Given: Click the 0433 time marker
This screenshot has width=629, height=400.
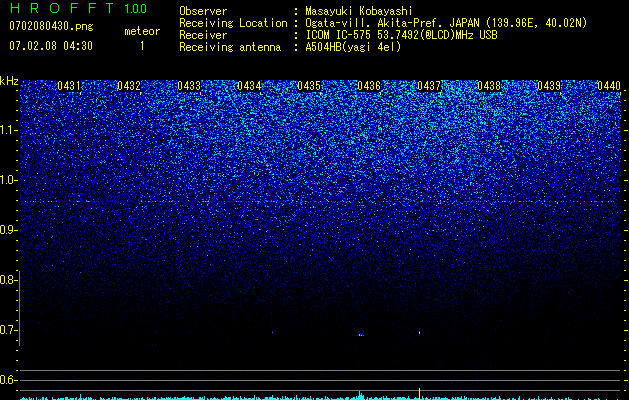Looking at the screenshot, I should click(189, 86).
